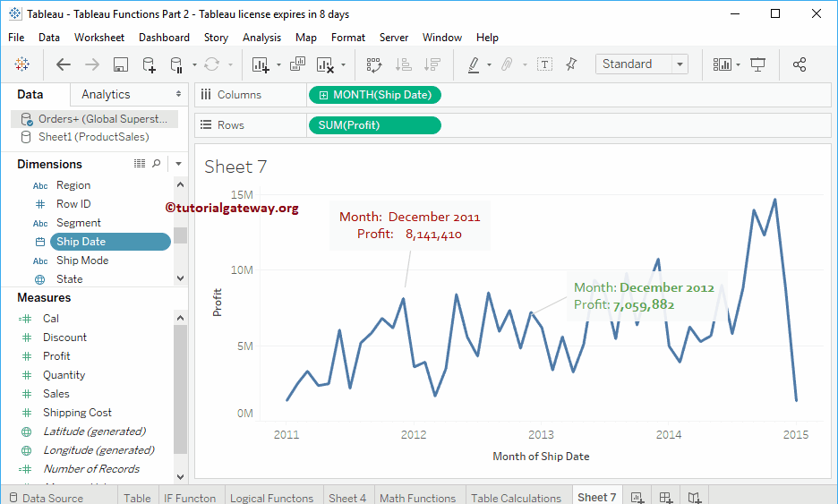Click the SUM(Profit) pill on Rows
The width and height of the screenshot is (838, 504).
(374, 125)
